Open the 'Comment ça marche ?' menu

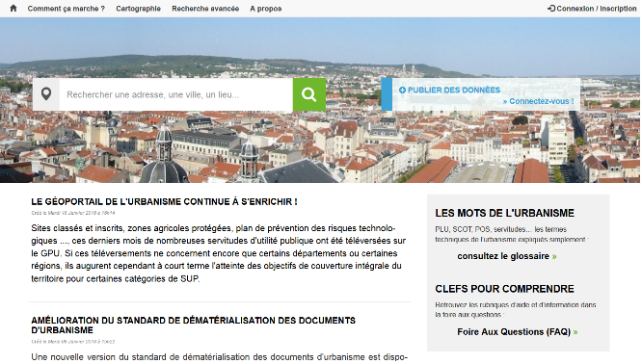[x=66, y=9]
